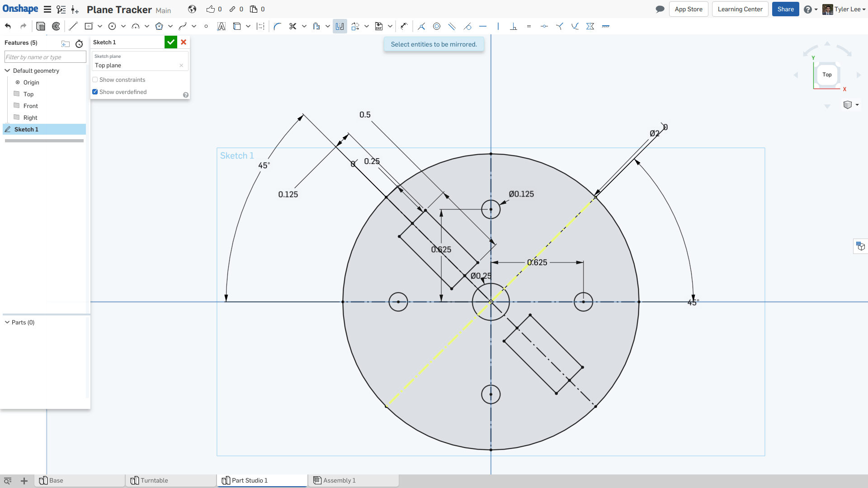Click the mirror entities tool icon

340,26
